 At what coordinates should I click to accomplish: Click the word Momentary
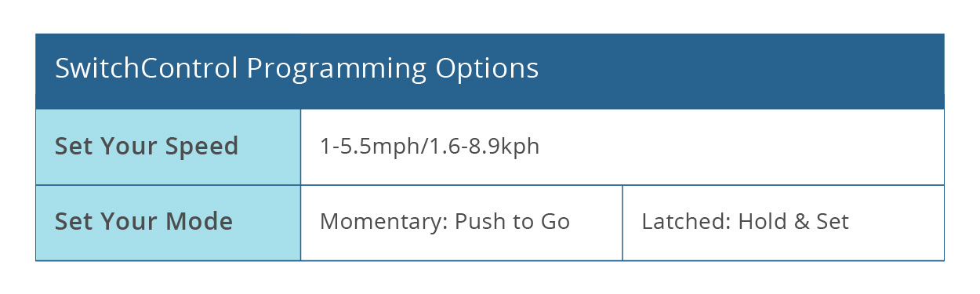[x=384, y=222]
